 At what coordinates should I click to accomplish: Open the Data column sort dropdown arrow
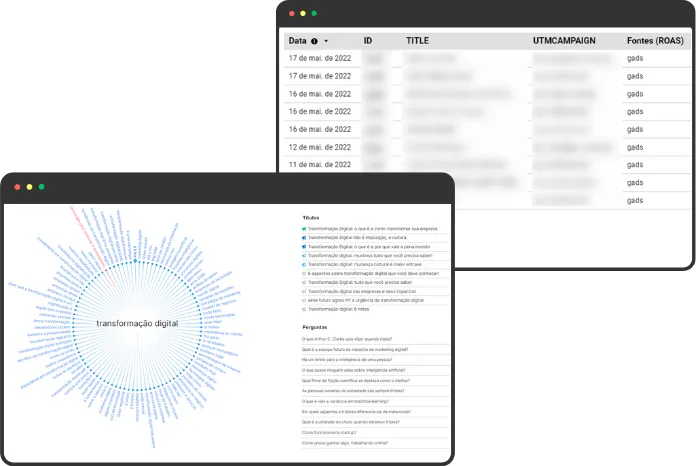326,41
